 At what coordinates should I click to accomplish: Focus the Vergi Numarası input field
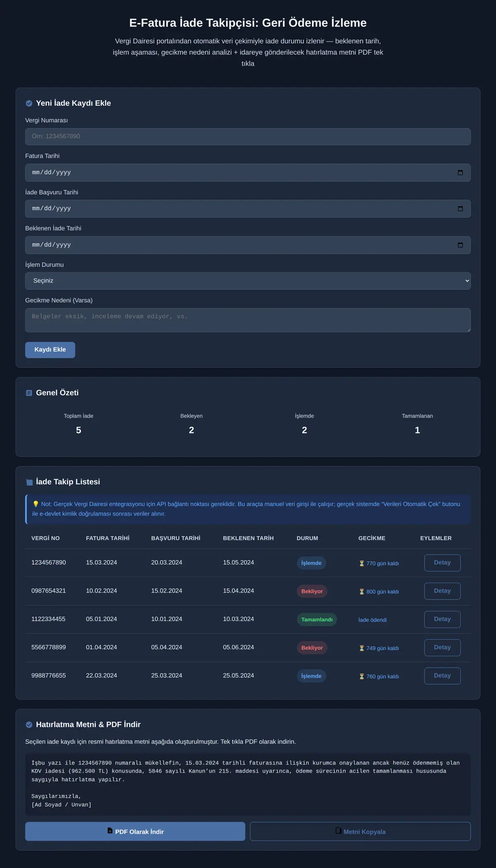tap(248, 137)
